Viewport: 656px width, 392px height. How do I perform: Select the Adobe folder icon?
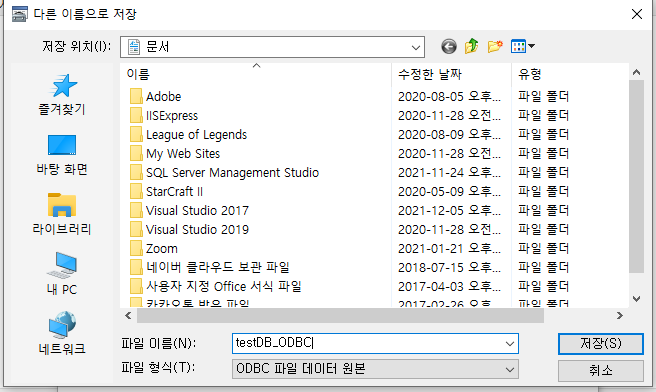[136, 96]
